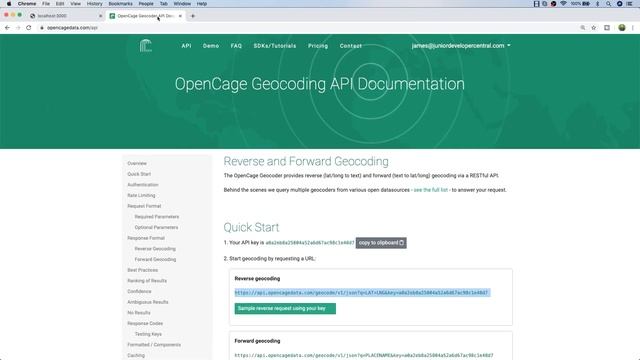The width and height of the screenshot is (640, 360).
Task: Jump to Authentication in sidebar
Action: tap(142, 184)
